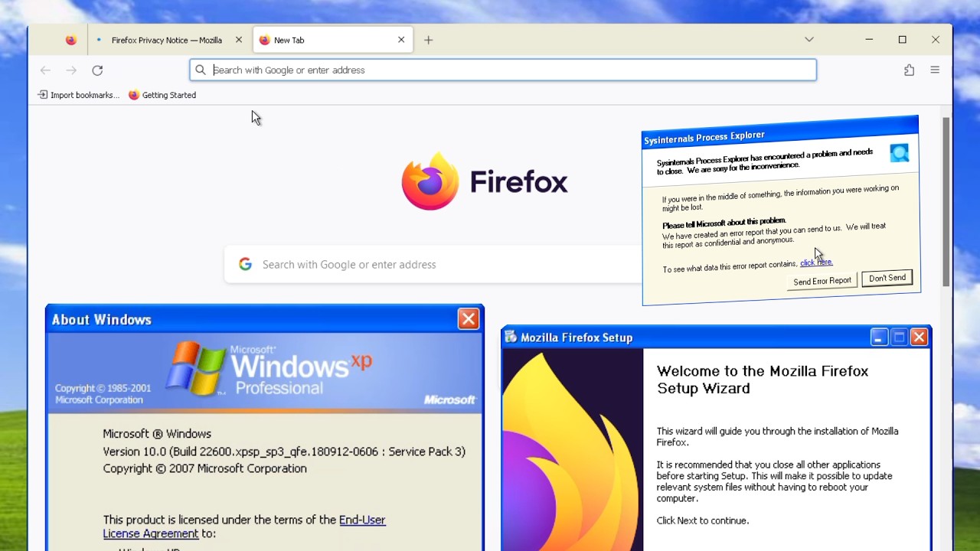Click the Don't Send button
The height and width of the screenshot is (551, 980).
tap(887, 278)
